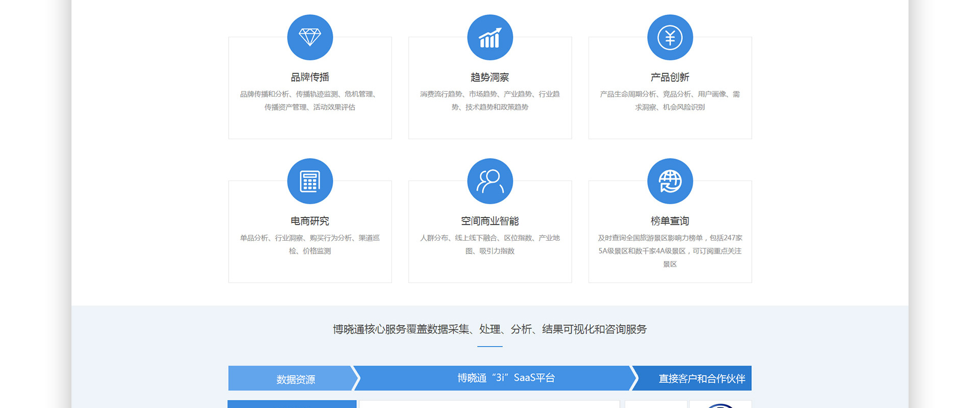Click the 趋势洞察 card description text
Screen dimensions: 980x408
[x=490, y=100]
